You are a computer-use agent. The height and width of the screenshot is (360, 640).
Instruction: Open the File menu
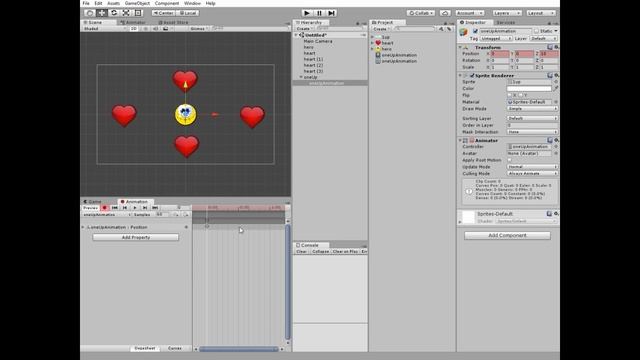pyautogui.click(x=86, y=3)
